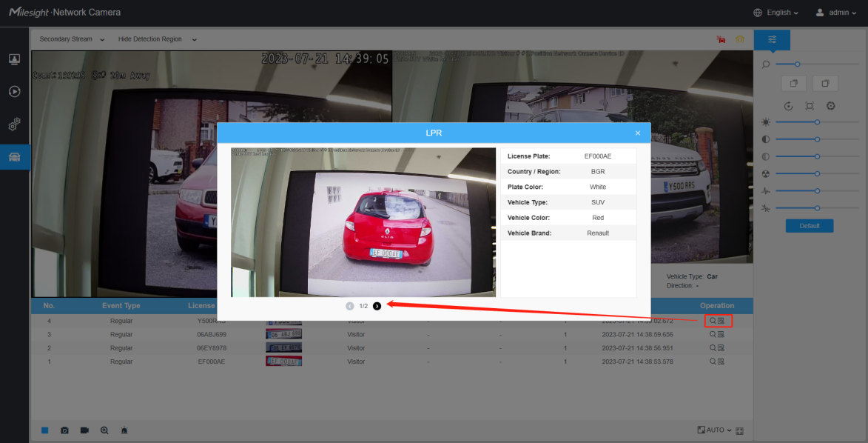
Task: Click 06EY8978 plate thumbnail in table
Action: 283,347
